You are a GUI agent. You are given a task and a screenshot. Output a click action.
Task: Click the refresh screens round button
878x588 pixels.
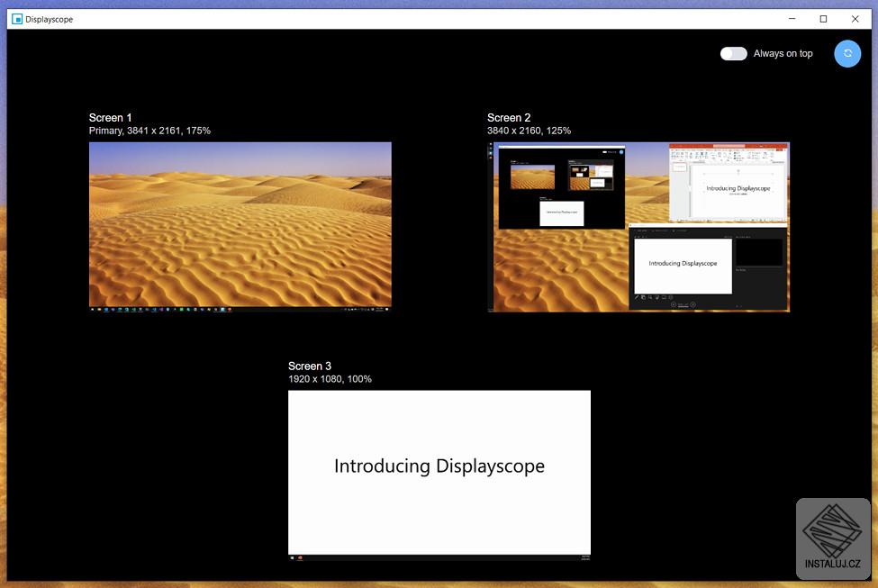point(846,54)
